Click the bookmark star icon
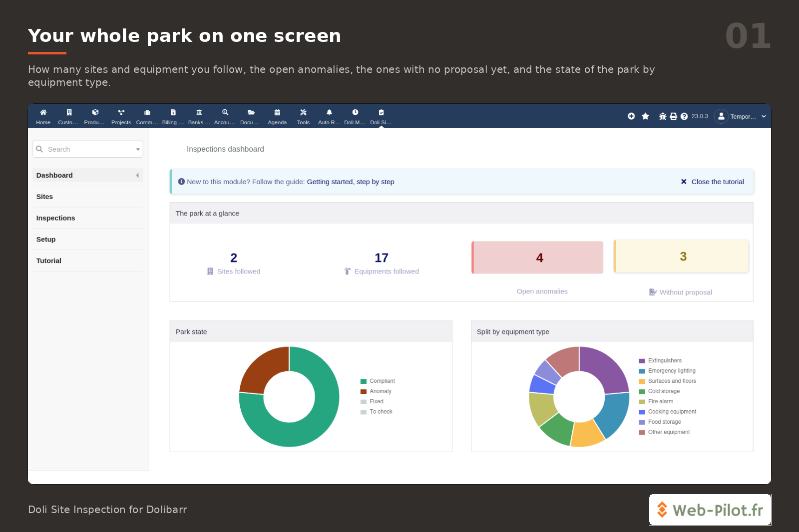 coord(645,116)
